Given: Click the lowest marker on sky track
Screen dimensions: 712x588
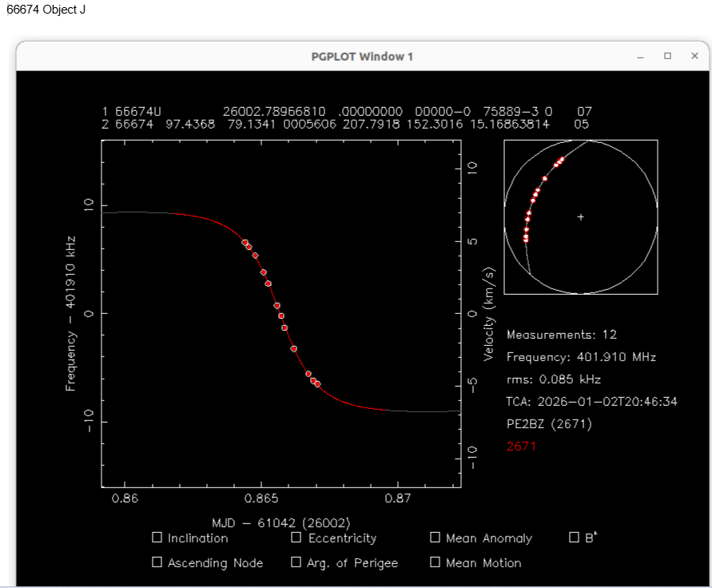Looking at the screenshot, I should point(526,239).
